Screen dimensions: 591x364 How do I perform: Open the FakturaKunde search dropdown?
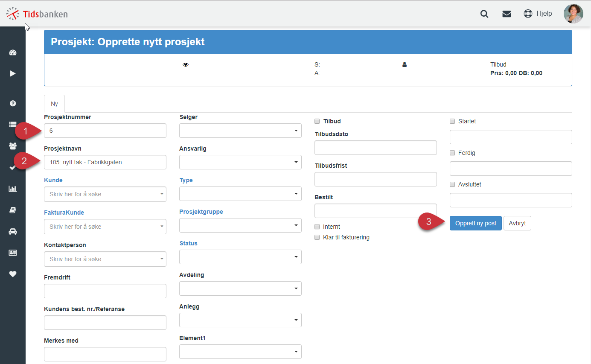pos(105,227)
